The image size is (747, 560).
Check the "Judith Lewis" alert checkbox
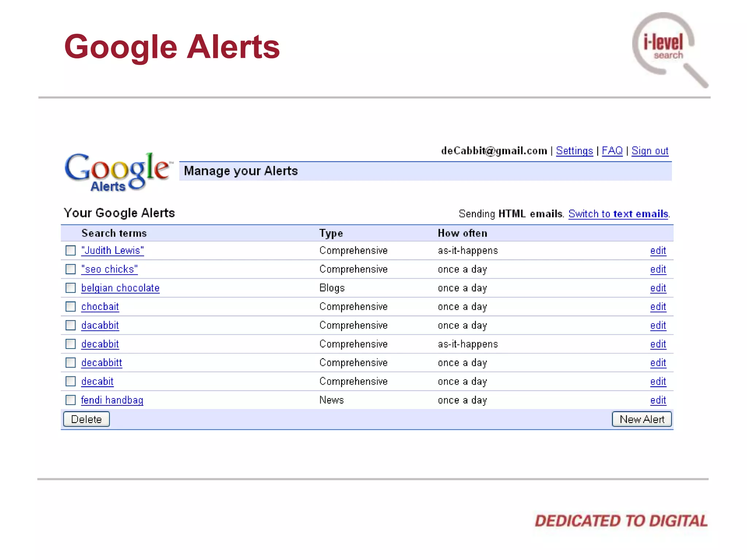70,250
